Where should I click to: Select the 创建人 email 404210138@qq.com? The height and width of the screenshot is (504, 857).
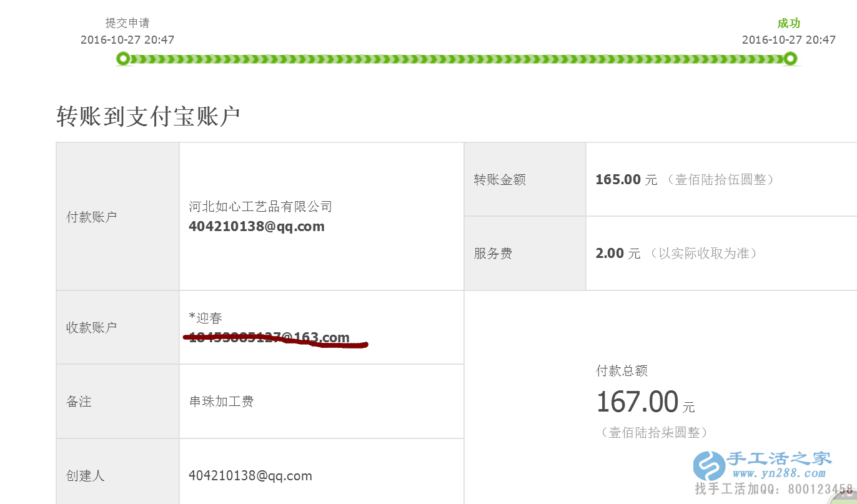tap(250, 476)
